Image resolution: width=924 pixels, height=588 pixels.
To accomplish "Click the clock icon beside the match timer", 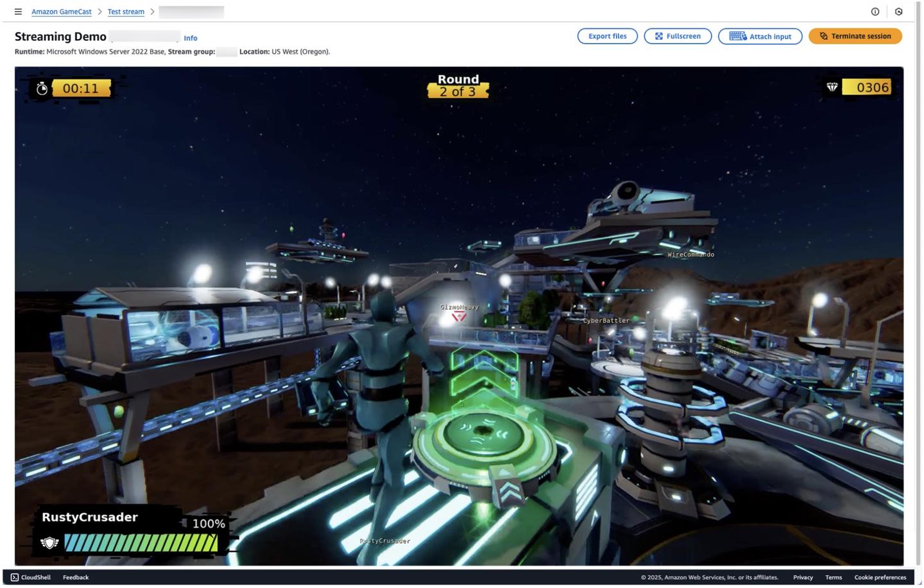I will [42, 88].
